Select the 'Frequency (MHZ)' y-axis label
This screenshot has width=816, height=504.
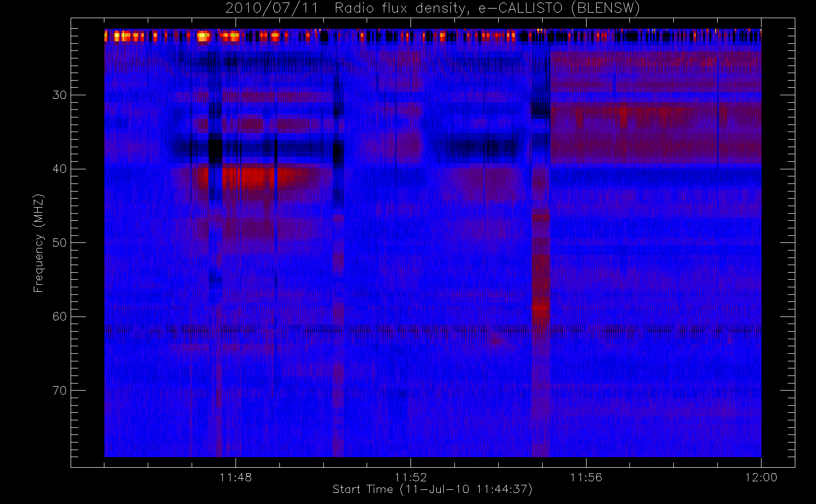(x=39, y=243)
